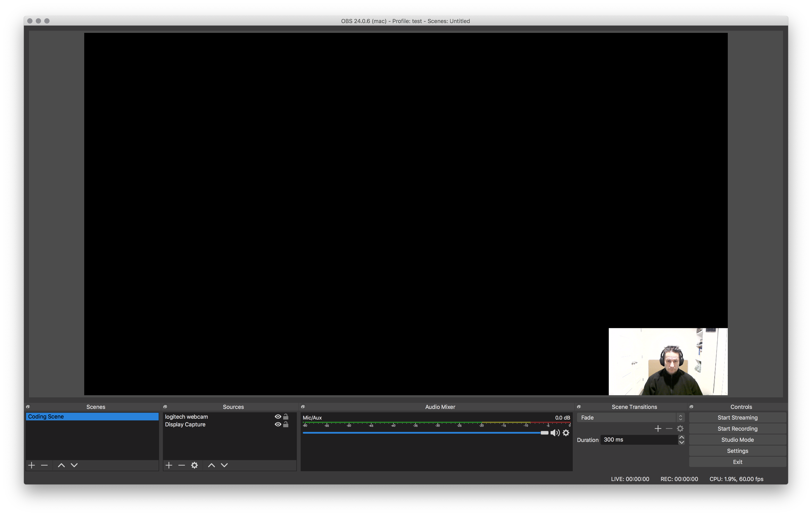Lock the logitech webcam source
The width and height of the screenshot is (812, 516).
[x=286, y=416]
